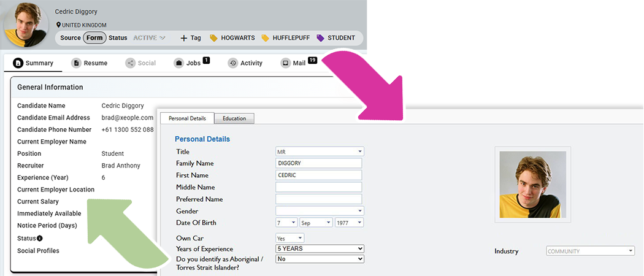Click the UNITED KINGDOM location text
644x276 pixels.
(x=84, y=25)
